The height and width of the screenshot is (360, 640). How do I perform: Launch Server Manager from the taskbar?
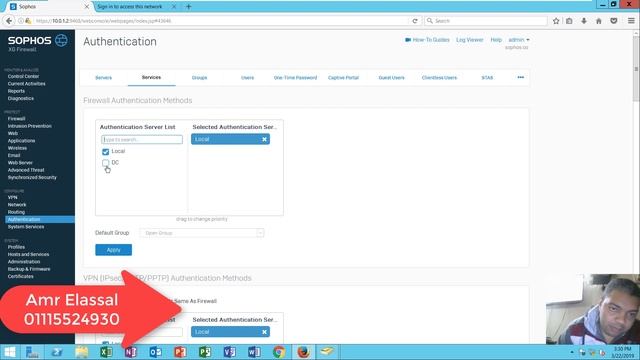[32, 352]
